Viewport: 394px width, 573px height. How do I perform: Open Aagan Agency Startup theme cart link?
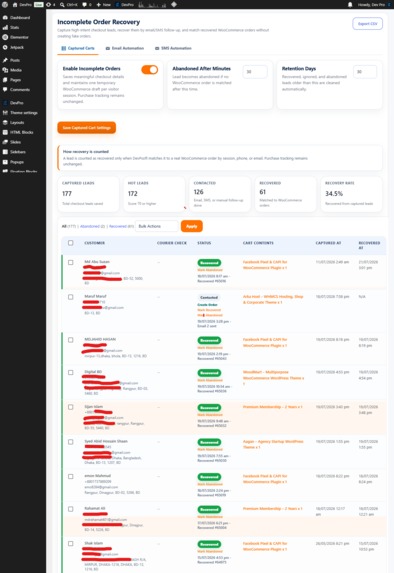273,444
